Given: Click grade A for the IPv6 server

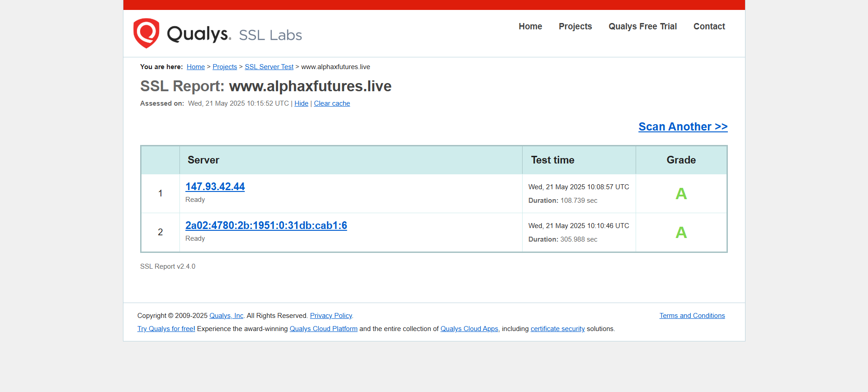Looking at the screenshot, I should point(681,233).
